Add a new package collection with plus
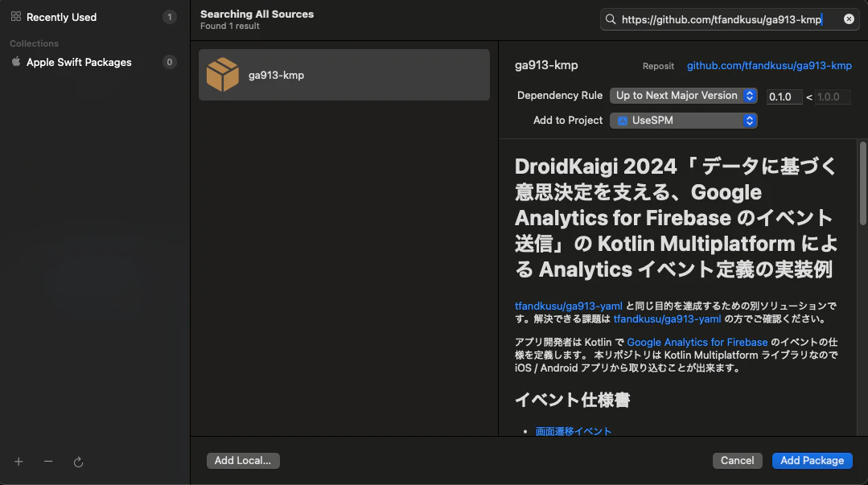 pos(19,461)
